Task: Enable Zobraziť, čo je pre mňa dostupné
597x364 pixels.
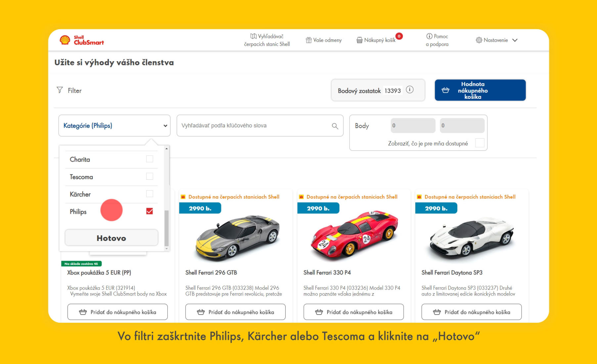Action: (x=480, y=143)
